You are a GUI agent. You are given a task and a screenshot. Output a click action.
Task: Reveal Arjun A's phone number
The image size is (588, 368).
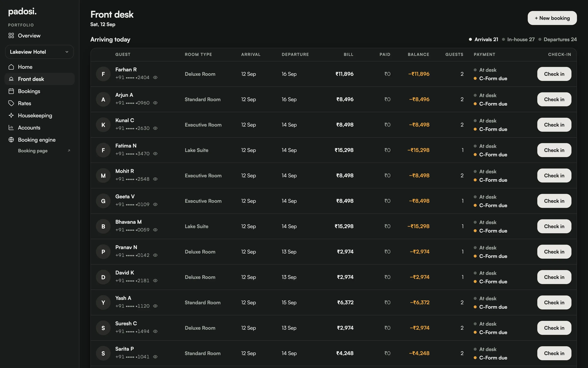155,103
